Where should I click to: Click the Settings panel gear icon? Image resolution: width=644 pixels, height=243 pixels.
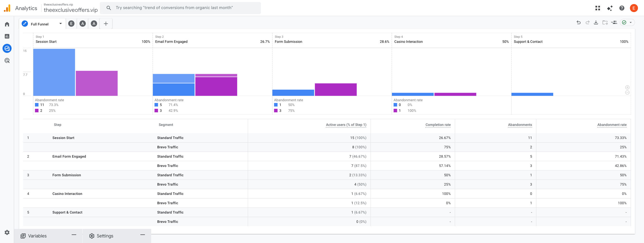point(92,236)
